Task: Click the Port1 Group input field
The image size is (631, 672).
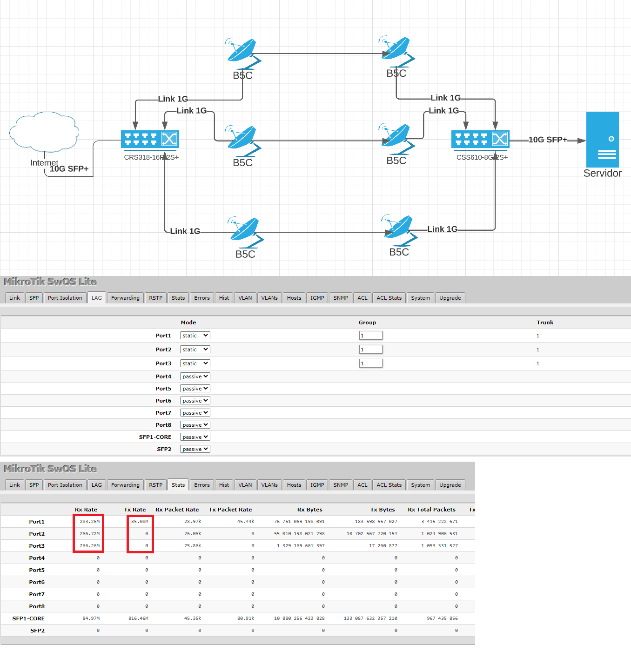Action: pos(371,336)
